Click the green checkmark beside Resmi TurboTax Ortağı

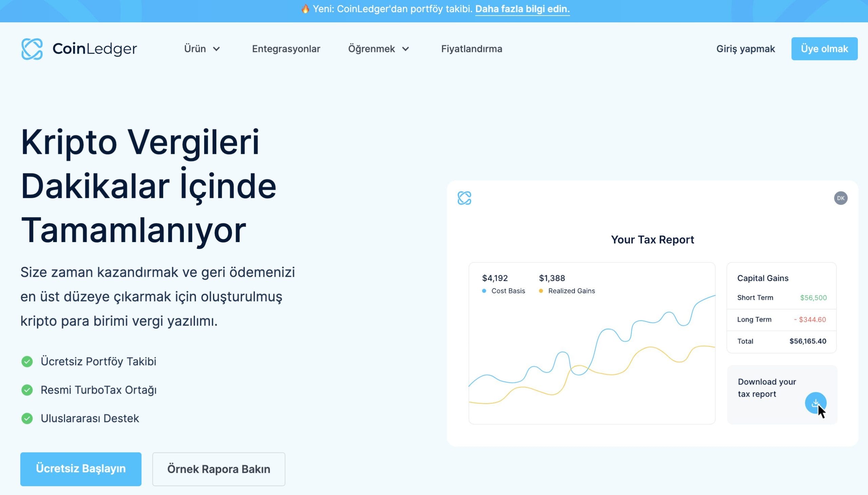click(27, 390)
